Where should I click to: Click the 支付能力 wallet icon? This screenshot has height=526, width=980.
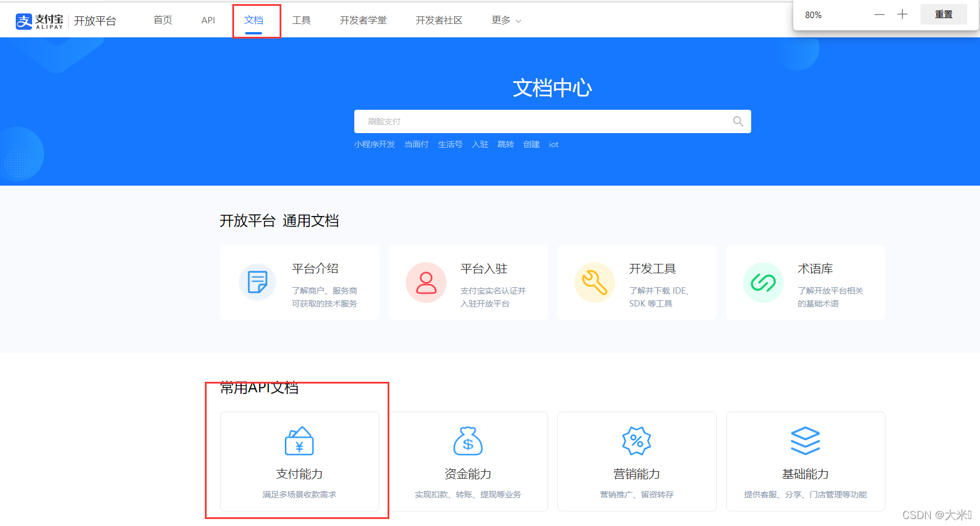tap(299, 441)
